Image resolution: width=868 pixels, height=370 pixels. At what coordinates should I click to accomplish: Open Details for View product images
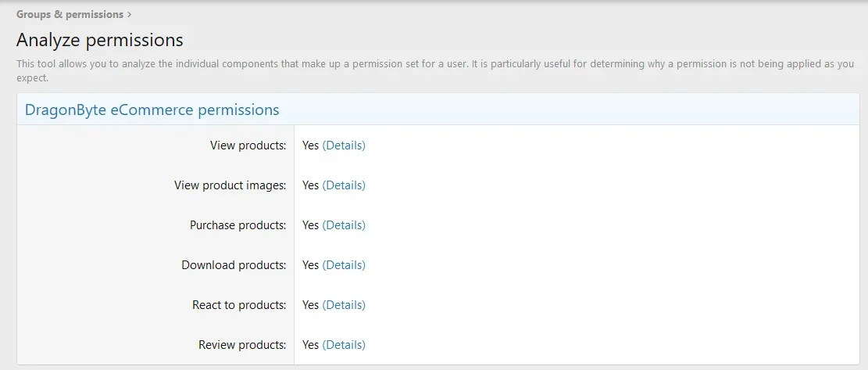[x=344, y=185]
